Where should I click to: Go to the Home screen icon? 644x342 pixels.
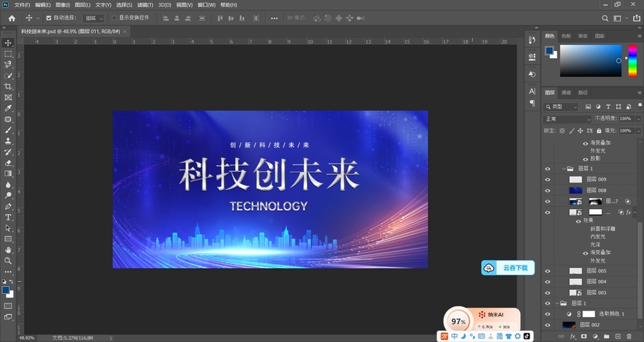(12, 18)
